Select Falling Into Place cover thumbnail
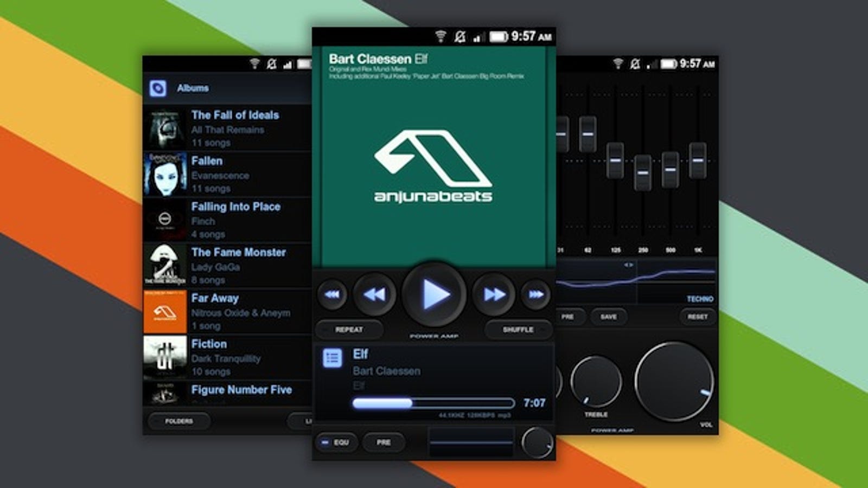 click(165, 220)
